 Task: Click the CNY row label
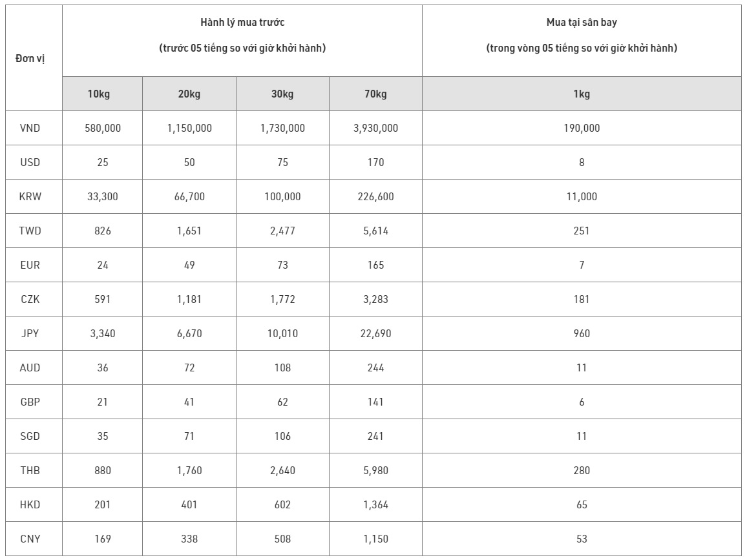pos(30,539)
